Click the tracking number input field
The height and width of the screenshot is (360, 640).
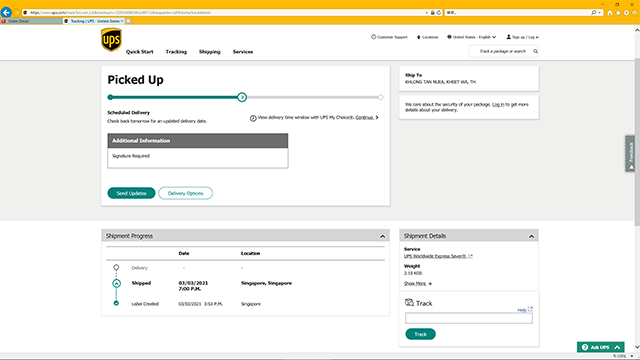point(469,318)
